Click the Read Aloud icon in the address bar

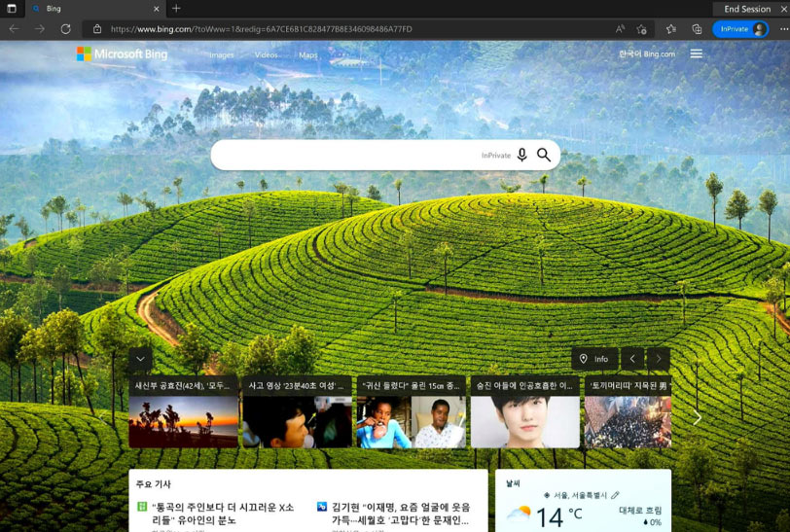620,29
